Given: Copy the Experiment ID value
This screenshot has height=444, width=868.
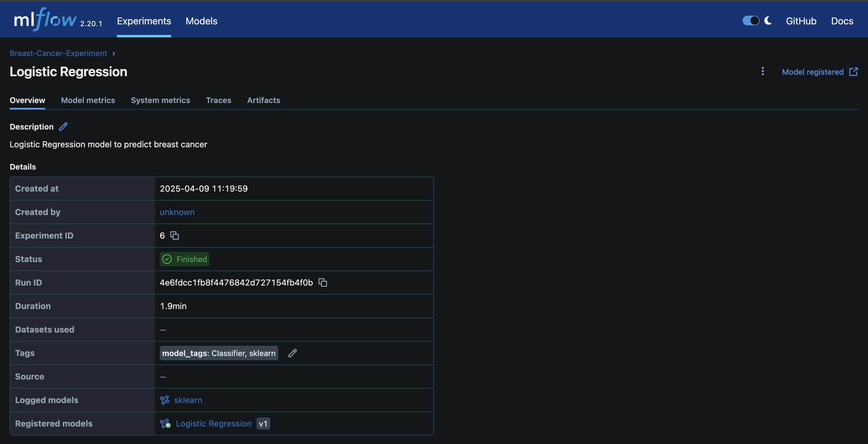Looking at the screenshot, I should pyautogui.click(x=174, y=236).
